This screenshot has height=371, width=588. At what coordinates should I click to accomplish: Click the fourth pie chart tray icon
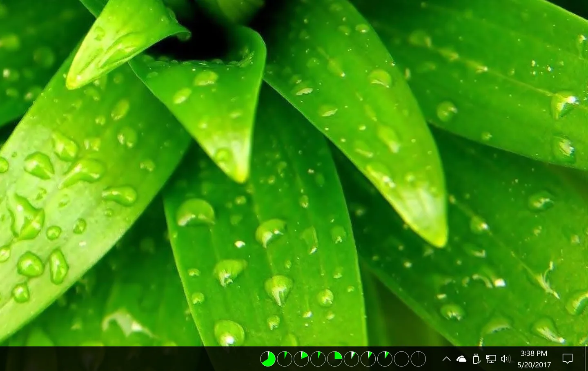pyautogui.click(x=318, y=359)
